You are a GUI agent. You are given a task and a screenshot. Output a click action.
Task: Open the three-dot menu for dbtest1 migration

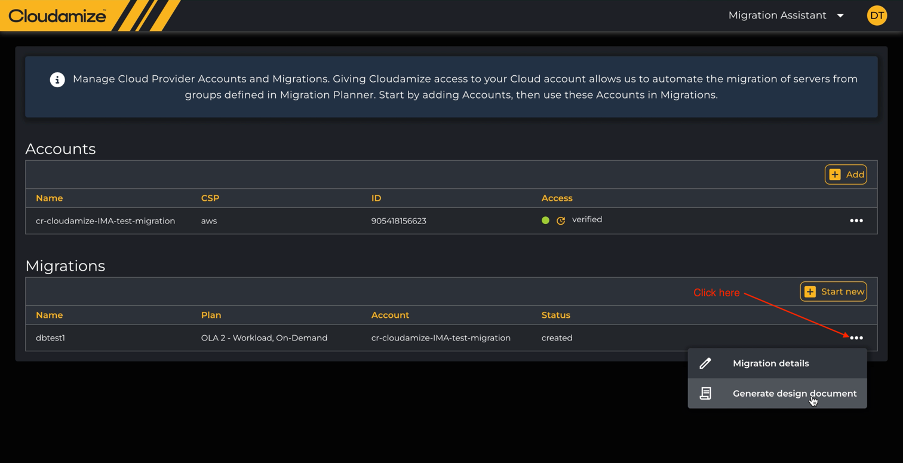856,338
